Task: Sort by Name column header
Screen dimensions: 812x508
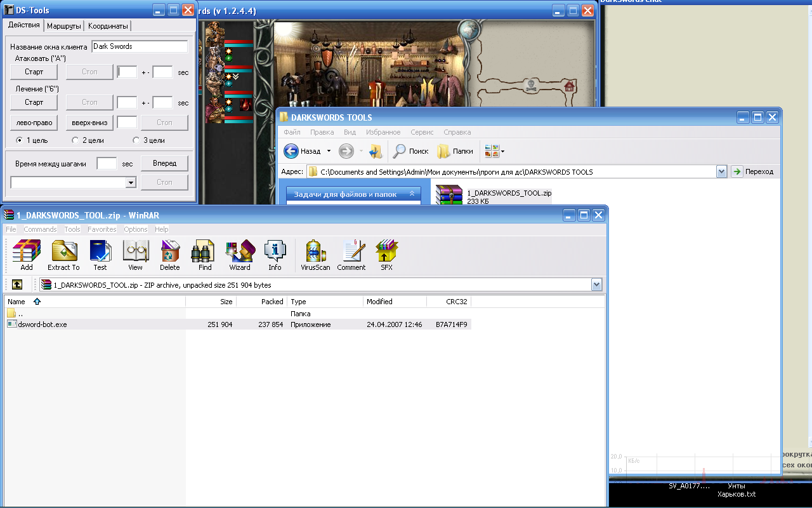Action: 95,302
